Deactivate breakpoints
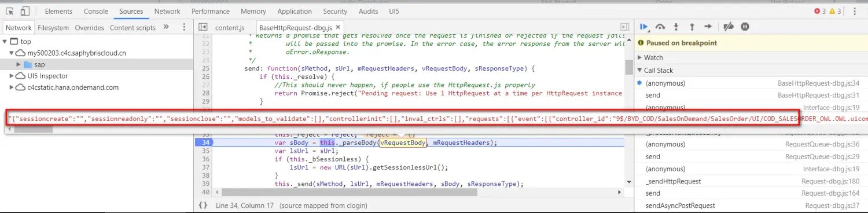 (x=729, y=27)
